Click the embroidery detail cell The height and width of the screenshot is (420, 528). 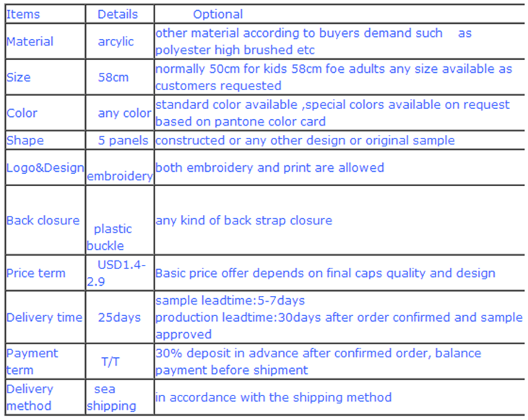click(x=120, y=176)
